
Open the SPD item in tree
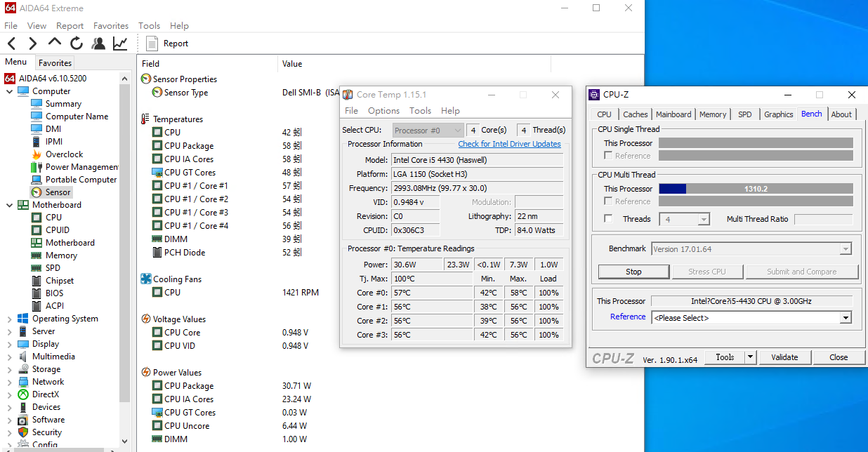coord(53,268)
